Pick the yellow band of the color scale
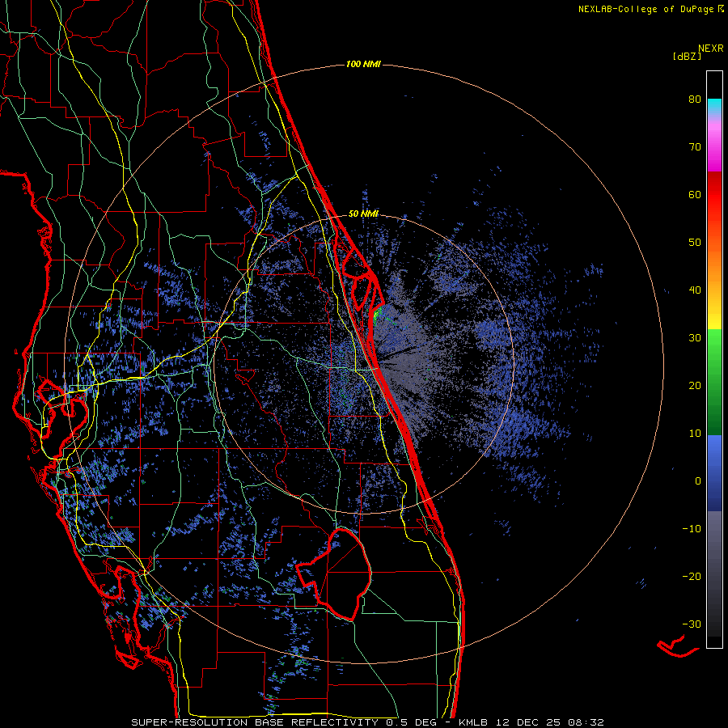The width and height of the screenshot is (728, 728). coord(714,318)
